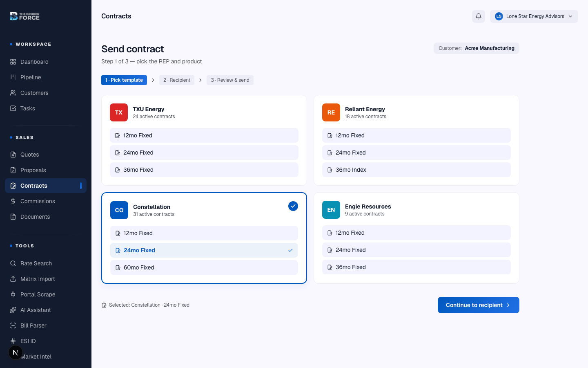Pick Constellation 12mo Fixed template
This screenshot has width=588, height=368.
click(204, 233)
